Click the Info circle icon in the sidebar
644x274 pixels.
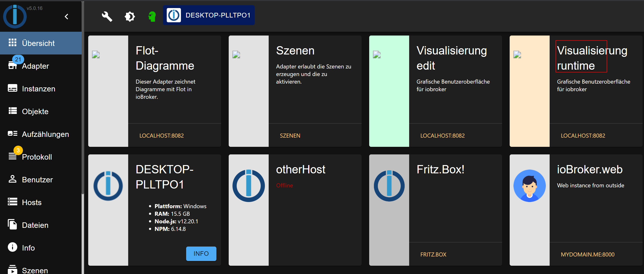(x=13, y=247)
